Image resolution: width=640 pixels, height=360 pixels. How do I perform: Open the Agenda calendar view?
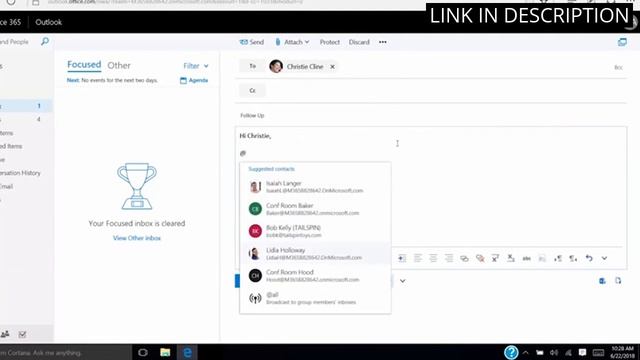click(194, 80)
